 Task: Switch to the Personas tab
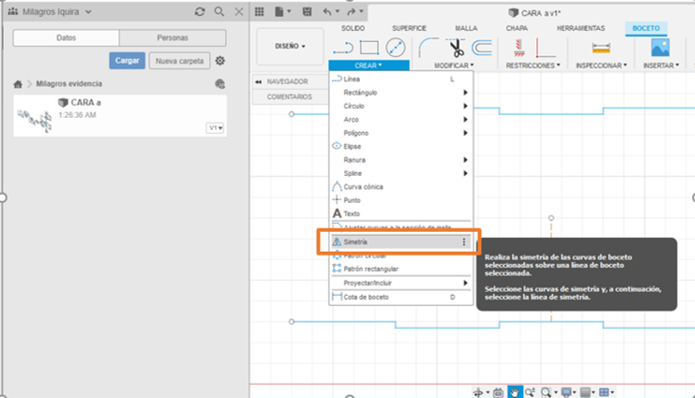pyautogui.click(x=172, y=38)
